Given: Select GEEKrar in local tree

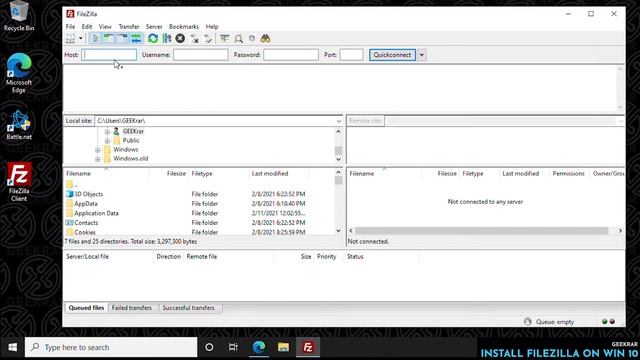Looking at the screenshot, I should [133, 131].
